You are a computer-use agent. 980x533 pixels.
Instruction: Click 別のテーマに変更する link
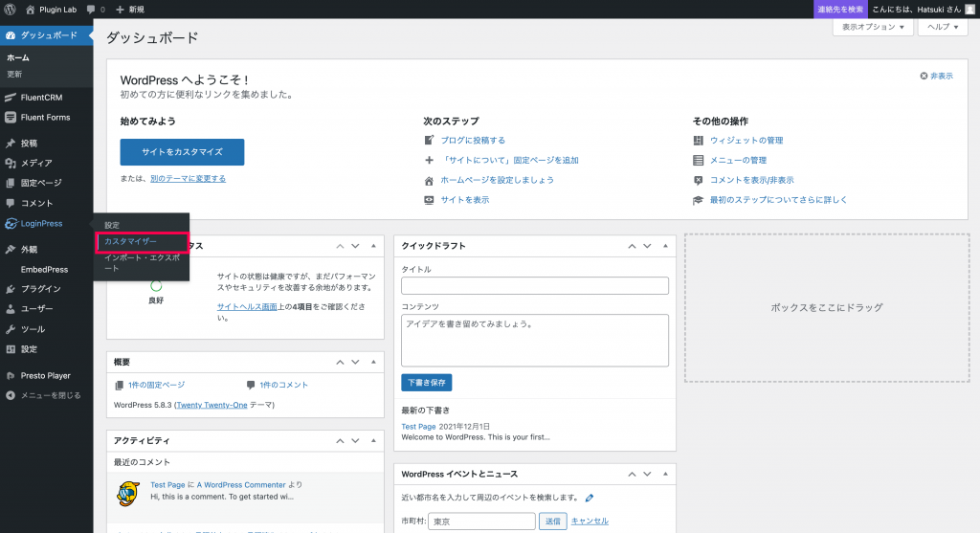[189, 179]
